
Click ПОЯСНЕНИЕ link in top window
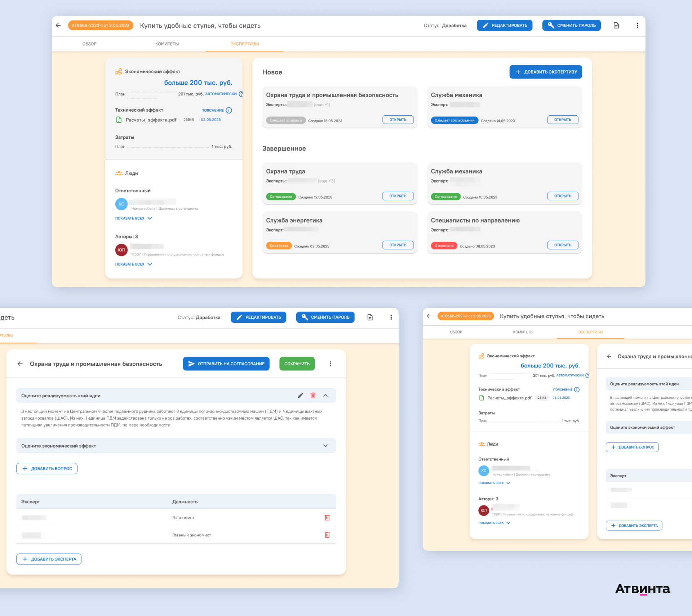click(x=212, y=110)
